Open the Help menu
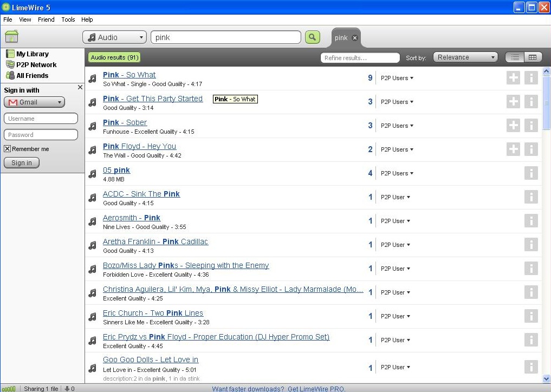Viewport: 551px width, 392px height. click(x=87, y=19)
